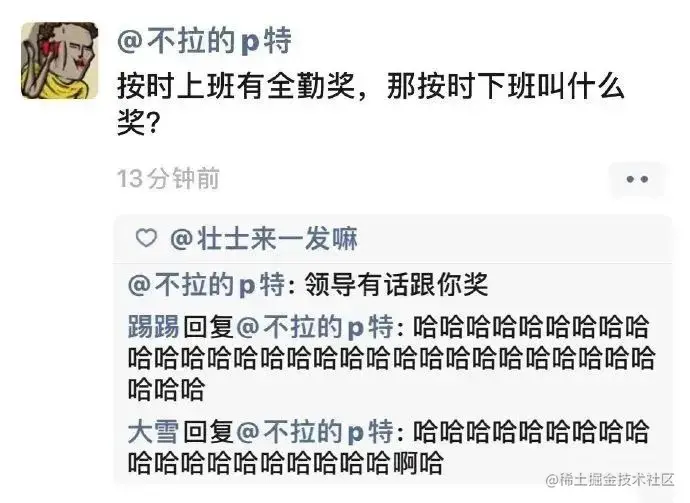Screen dimensions: 690x503
Task: Click commenter name 踢踢
Action: pyautogui.click(x=154, y=327)
